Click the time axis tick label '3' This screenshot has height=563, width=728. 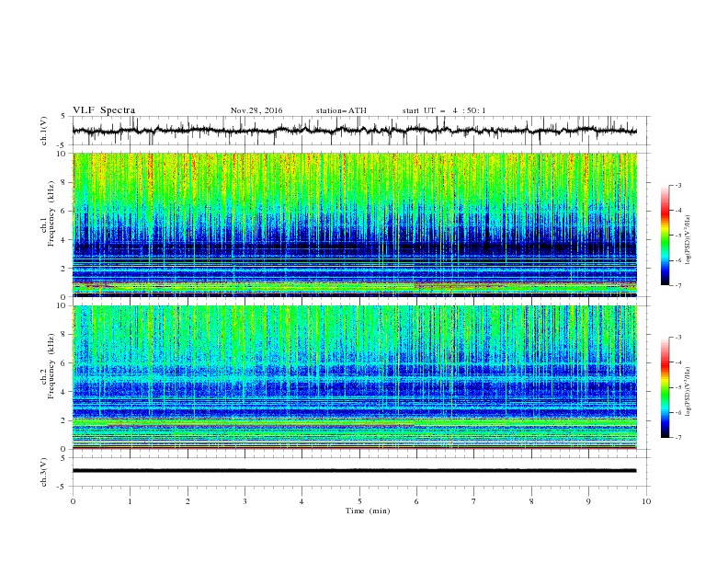tap(245, 501)
